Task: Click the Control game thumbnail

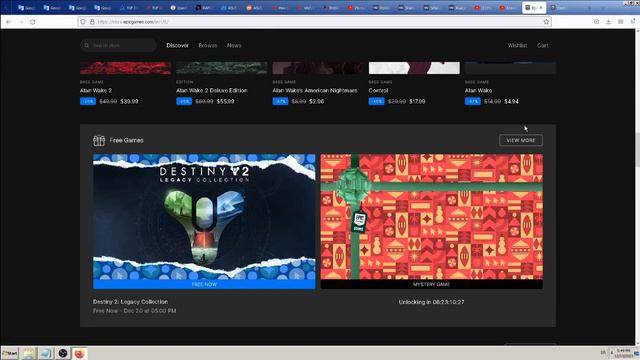Action: click(414, 68)
